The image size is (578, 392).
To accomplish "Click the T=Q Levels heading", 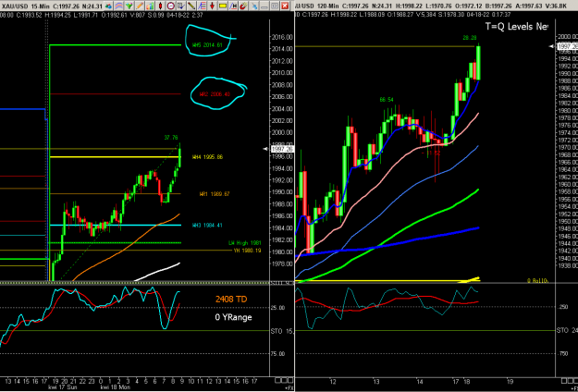I will click(516, 26).
